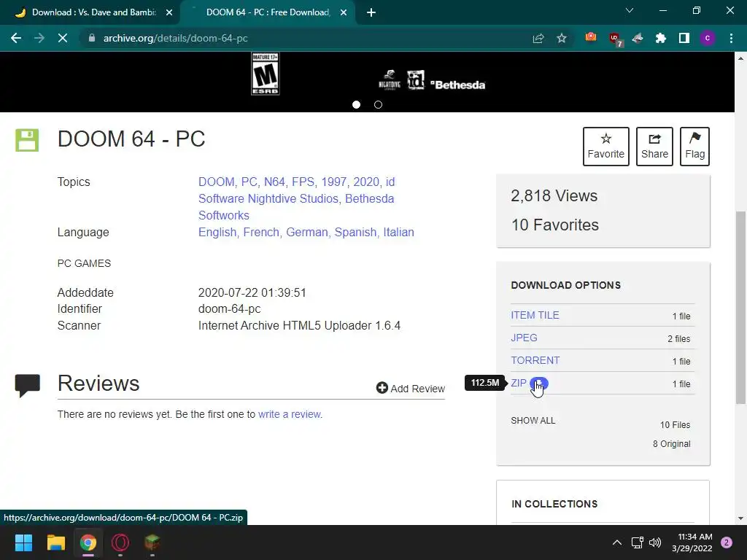Select the second carousel dot
Screen dimensions: 747x560
click(379, 105)
